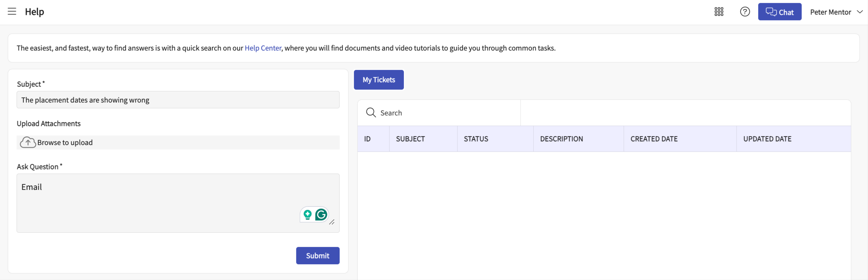Click the Grammarly G icon

[x=321, y=215]
